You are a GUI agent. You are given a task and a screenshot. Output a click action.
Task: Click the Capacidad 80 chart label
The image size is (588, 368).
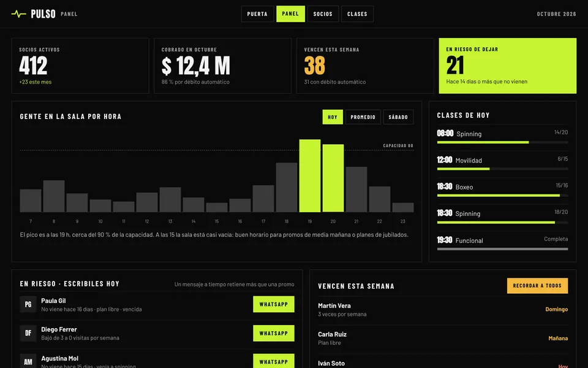[398, 146]
